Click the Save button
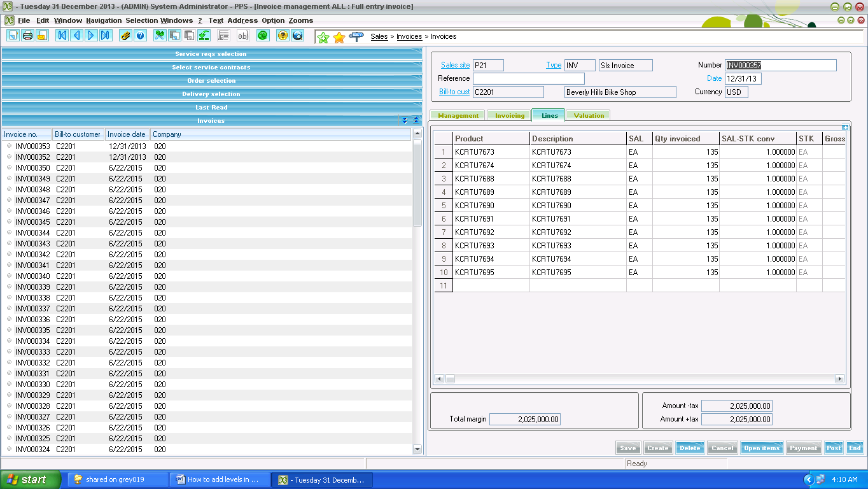This screenshot has height=489, width=868. click(628, 448)
